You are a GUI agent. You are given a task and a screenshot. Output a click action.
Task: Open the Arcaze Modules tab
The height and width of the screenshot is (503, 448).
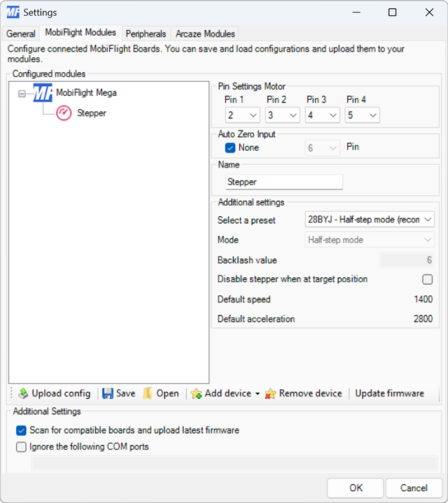(x=204, y=34)
